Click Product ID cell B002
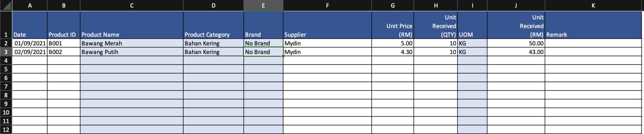The width and height of the screenshot is (644, 134). pos(64,52)
